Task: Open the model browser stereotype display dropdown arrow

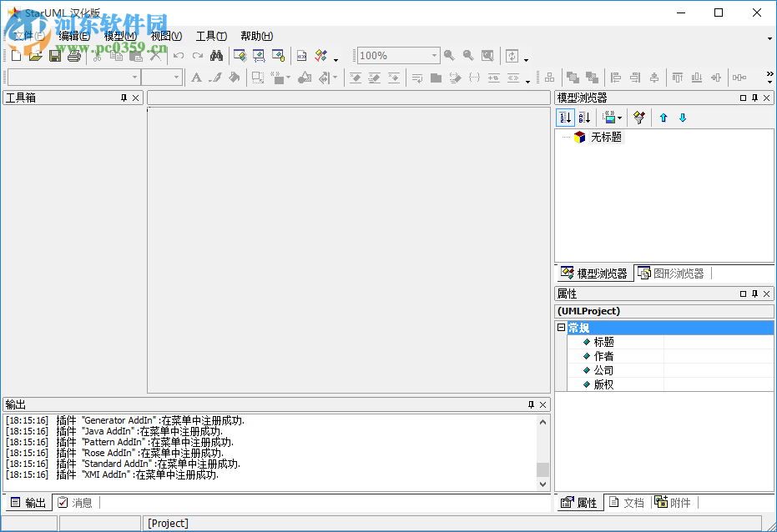Action: point(619,118)
